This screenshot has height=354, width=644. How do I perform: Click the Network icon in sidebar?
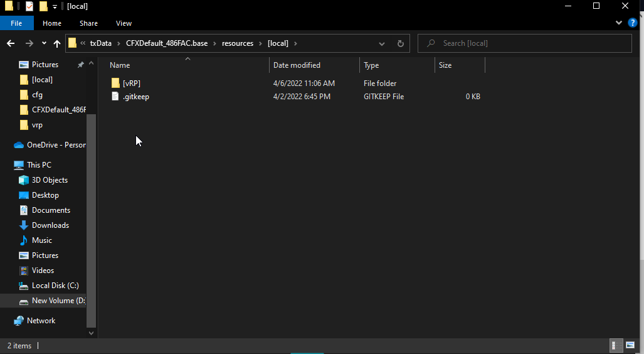coord(18,321)
